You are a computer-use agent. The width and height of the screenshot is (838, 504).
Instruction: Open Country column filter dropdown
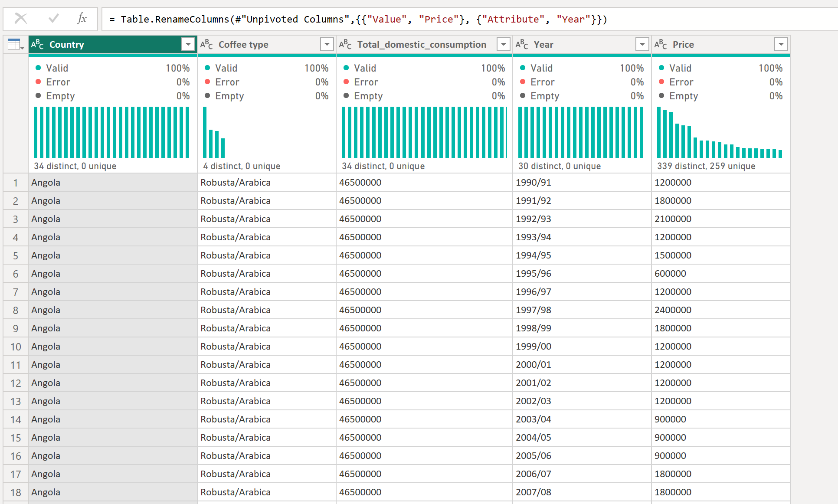188,44
